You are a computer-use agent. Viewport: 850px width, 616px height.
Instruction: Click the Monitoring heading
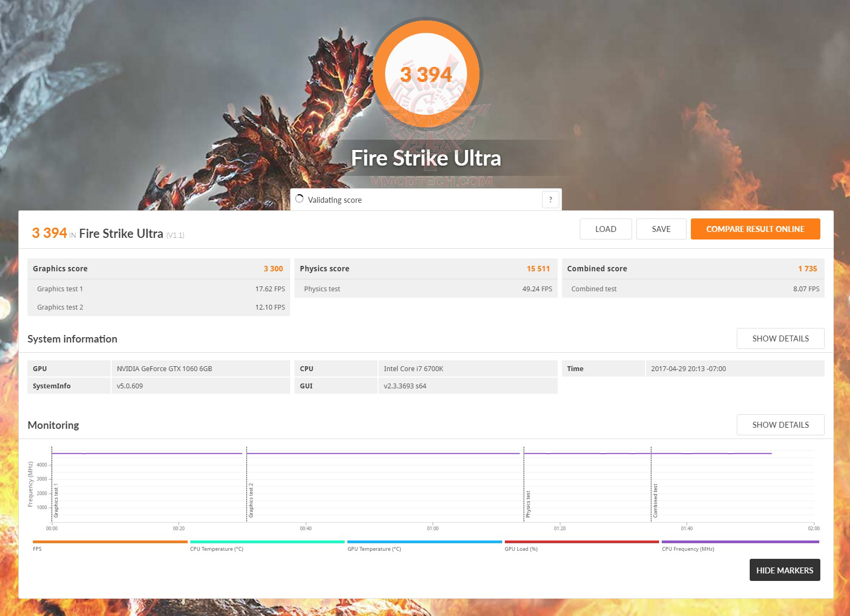click(x=53, y=425)
